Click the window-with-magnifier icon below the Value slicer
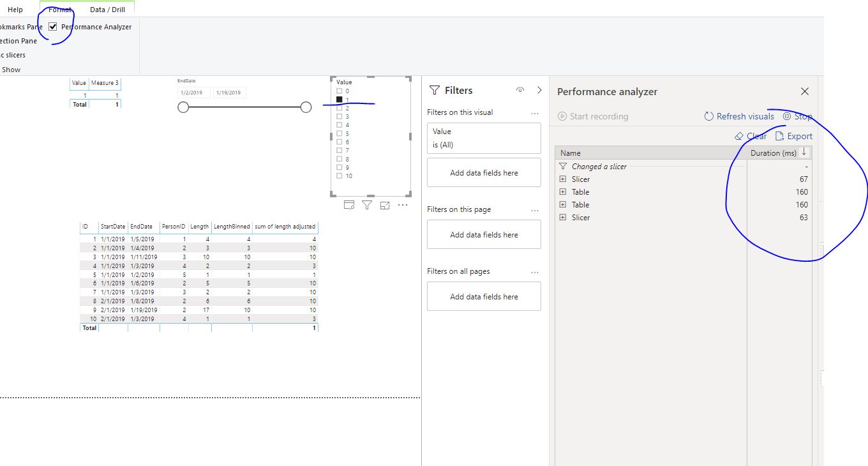Screen dimensions: 868x466 [x=349, y=205]
